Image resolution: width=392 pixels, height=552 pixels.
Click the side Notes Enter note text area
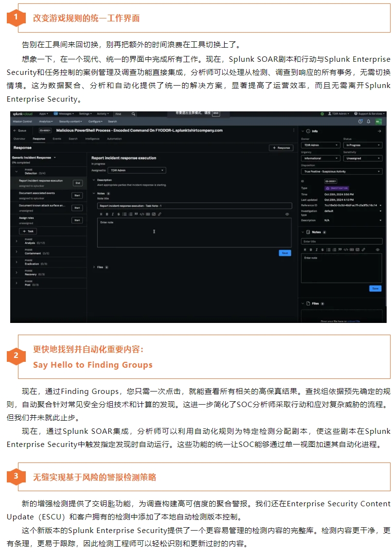coord(341,268)
